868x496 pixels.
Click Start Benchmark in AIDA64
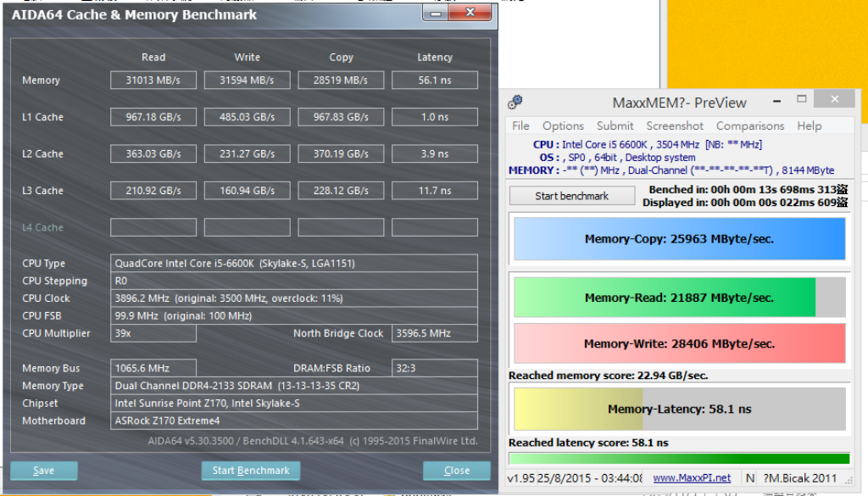click(x=251, y=471)
